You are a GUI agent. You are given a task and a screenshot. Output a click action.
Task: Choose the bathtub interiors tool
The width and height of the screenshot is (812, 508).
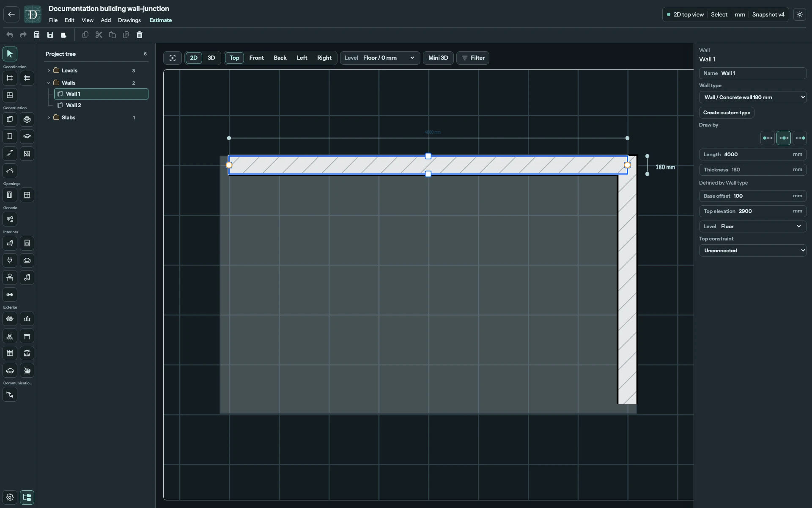(x=10, y=243)
